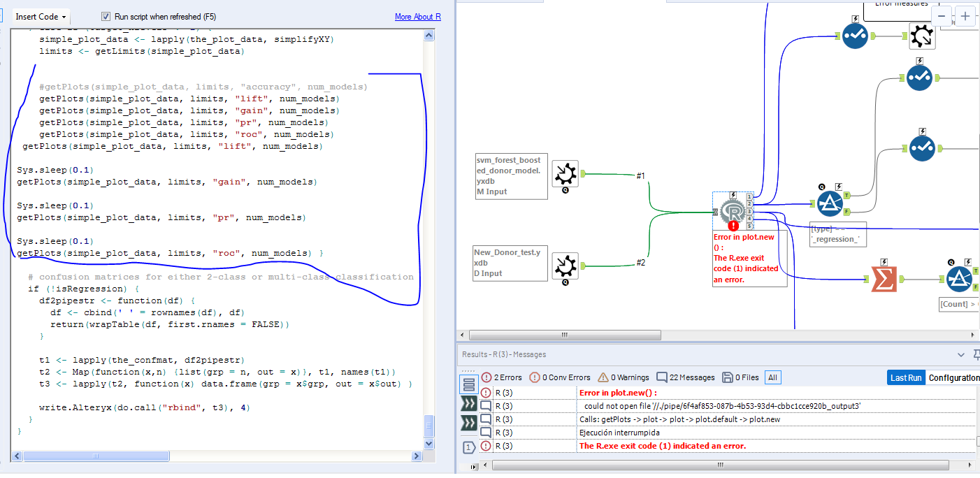The image size is (980, 478).
Task: Expand the Results window options chevron
Action: pos(960,354)
